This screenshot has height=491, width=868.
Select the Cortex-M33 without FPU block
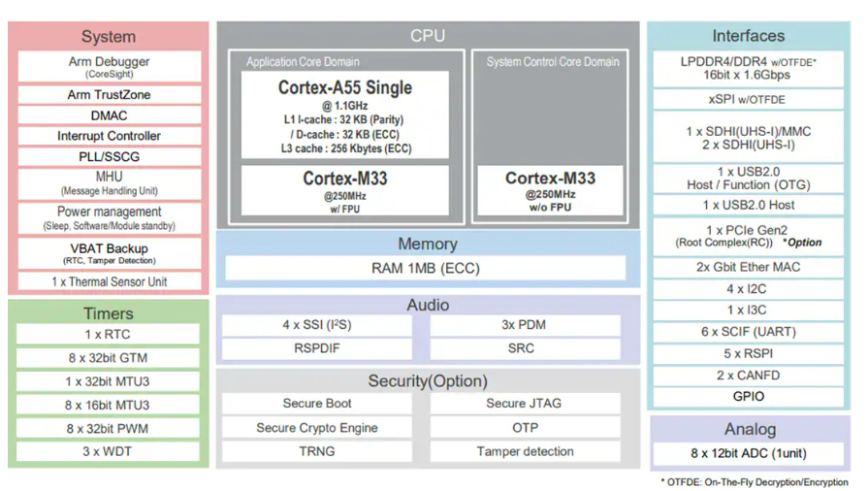click(550, 191)
